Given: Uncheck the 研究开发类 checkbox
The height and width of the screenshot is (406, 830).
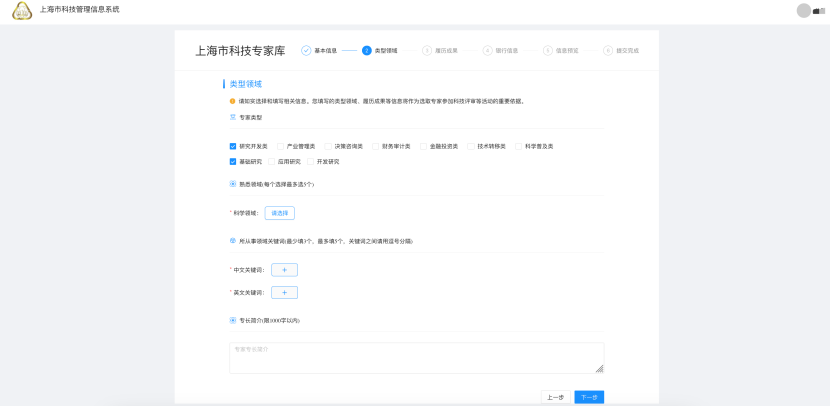Looking at the screenshot, I should coord(233,146).
